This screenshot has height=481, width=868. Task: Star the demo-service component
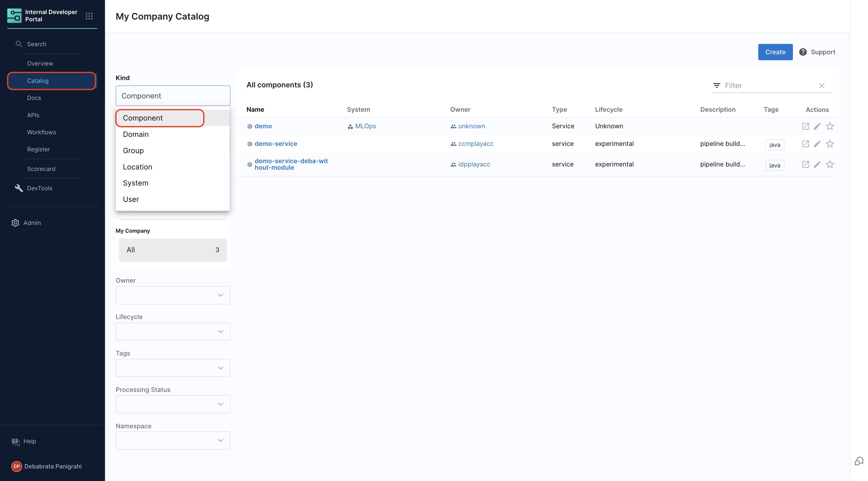830,144
